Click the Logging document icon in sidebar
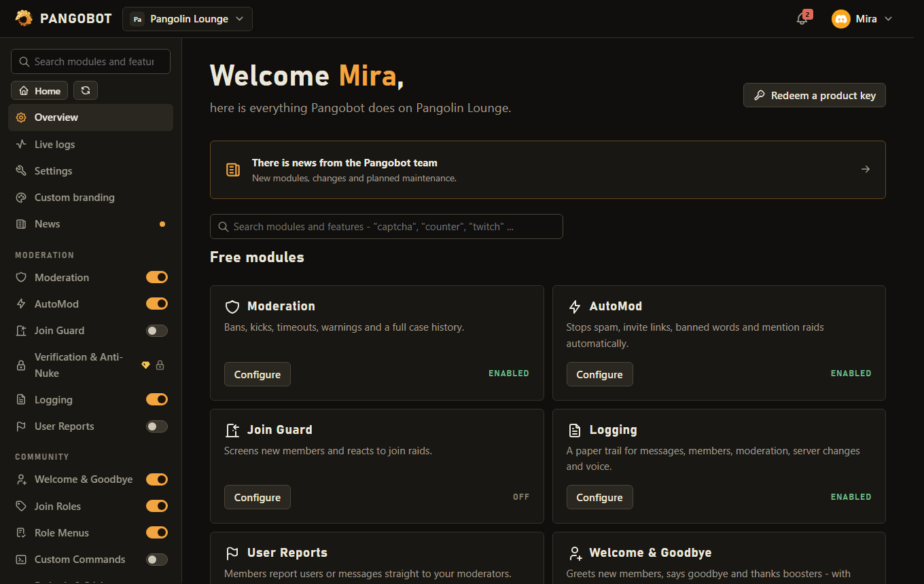This screenshot has width=924, height=584. (21, 400)
